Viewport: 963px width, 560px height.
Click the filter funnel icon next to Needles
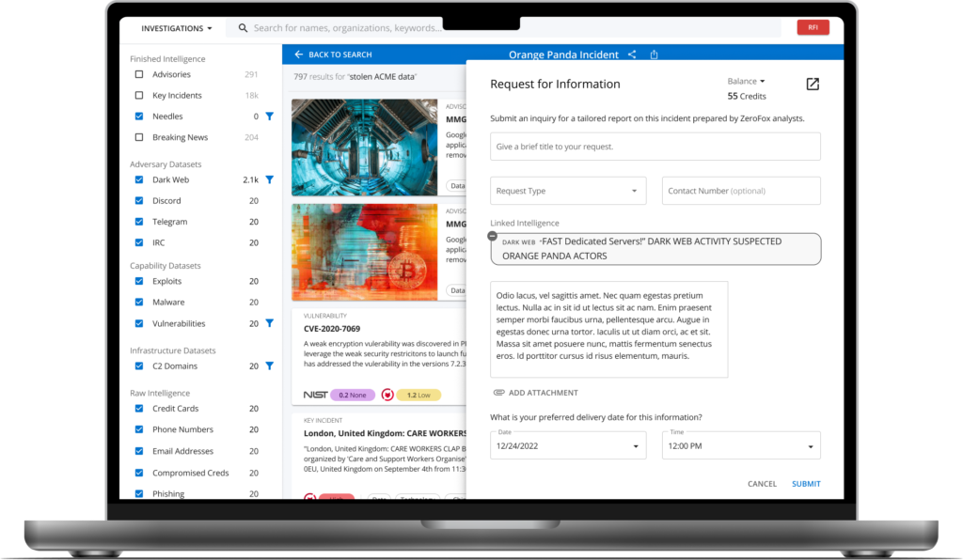(x=269, y=117)
